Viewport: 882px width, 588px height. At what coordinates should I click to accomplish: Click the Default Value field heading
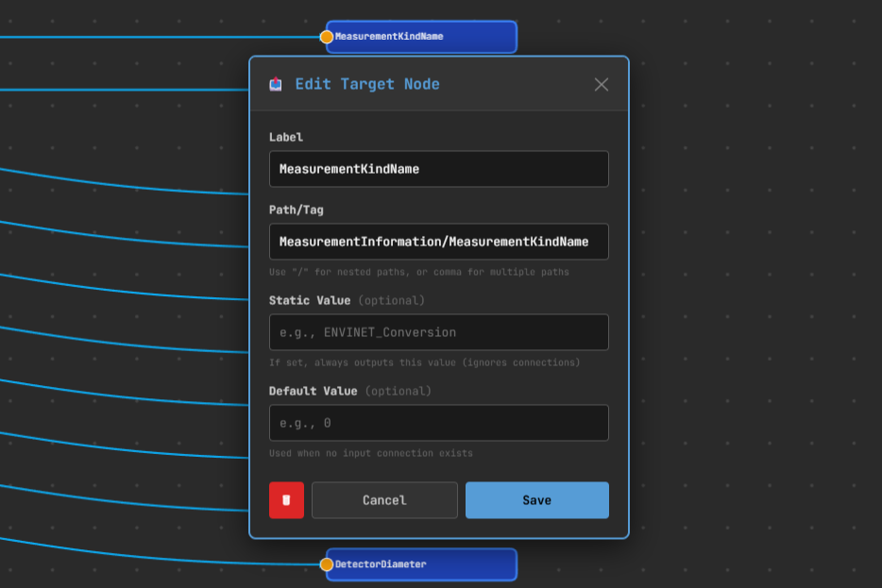click(x=313, y=391)
